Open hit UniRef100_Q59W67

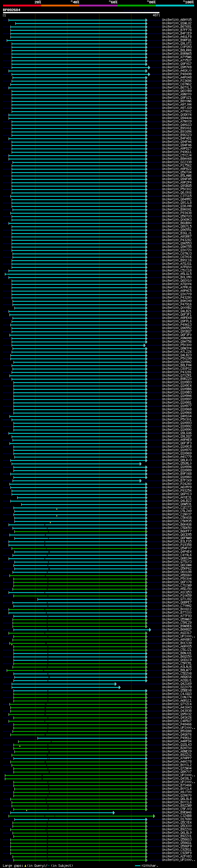[x=177, y=619]
